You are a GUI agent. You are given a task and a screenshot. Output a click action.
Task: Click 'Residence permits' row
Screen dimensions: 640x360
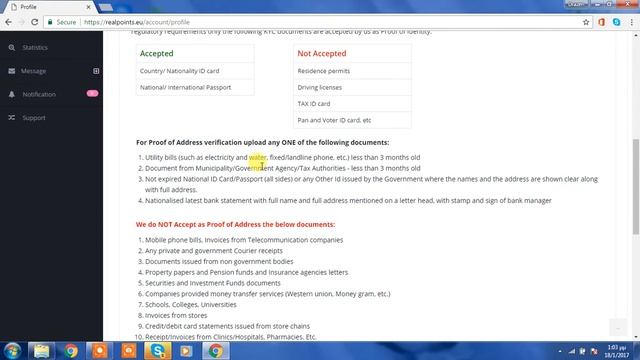(352, 71)
